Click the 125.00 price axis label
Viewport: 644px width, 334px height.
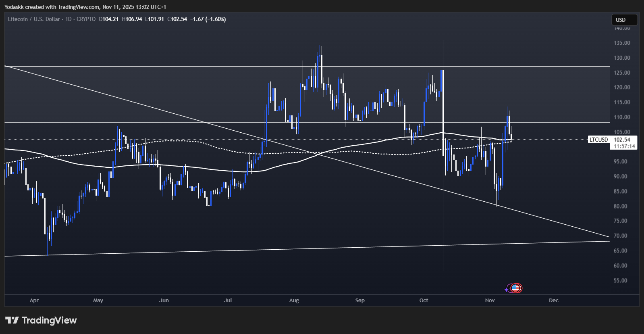[622, 73]
